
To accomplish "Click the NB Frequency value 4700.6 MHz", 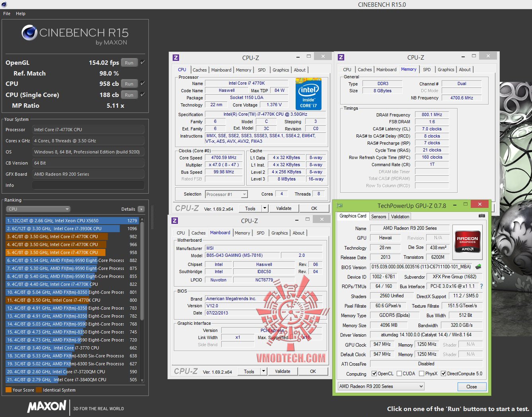I will click(462, 98).
